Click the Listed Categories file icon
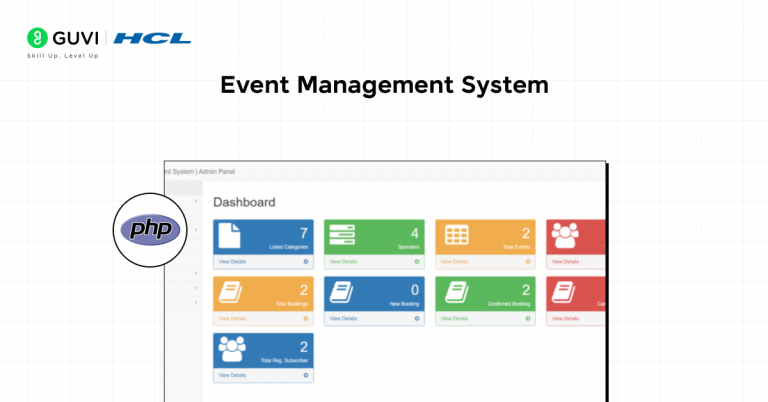The height and width of the screenshot is (402, 768). pos(230,235)
